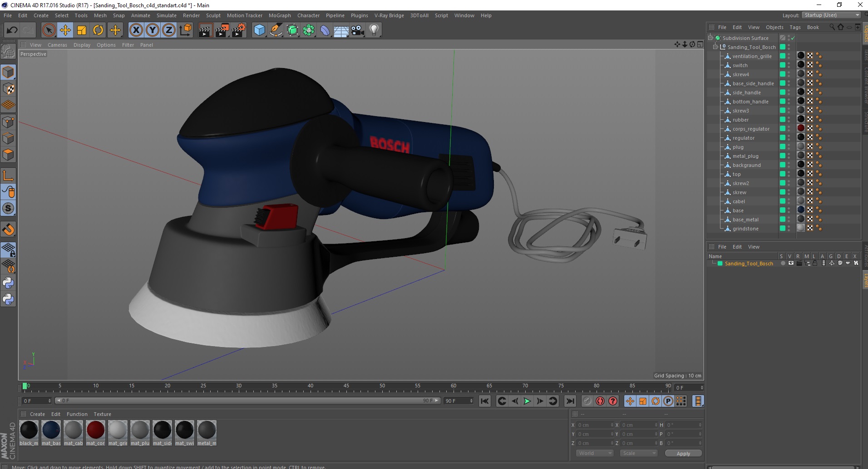
Task: Toggle layer visibility eye for Sanding_Tool_Bosch
Action: pos(791,263)
